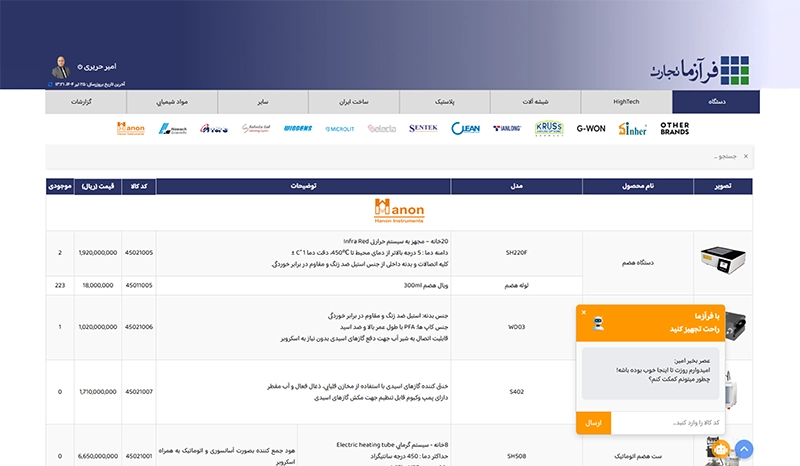
Task: Select price 1,710,000,000
Action: [x=98, y=392]
